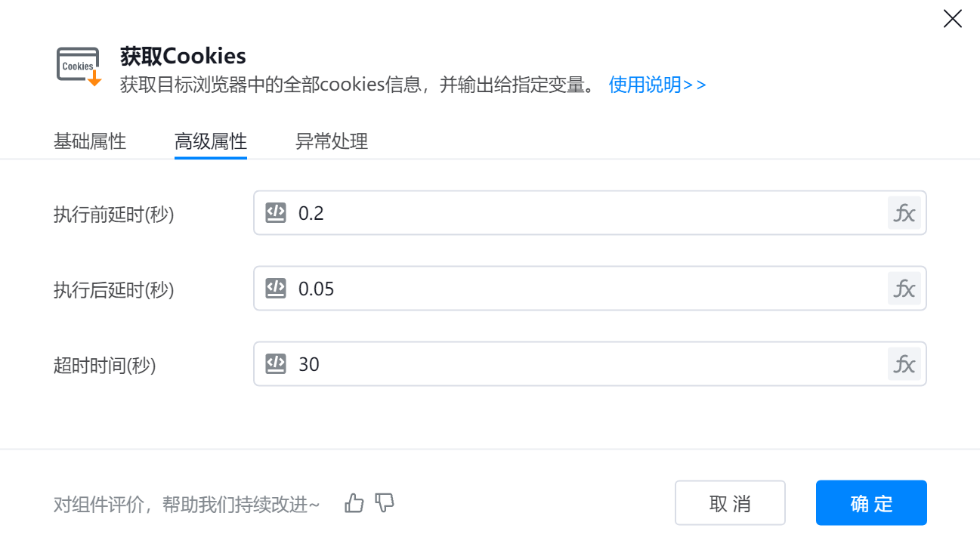Open the 使用说明>> help link
Image resolution: width=980 pixels, height=550 pixels.
[x=657, y=85]
